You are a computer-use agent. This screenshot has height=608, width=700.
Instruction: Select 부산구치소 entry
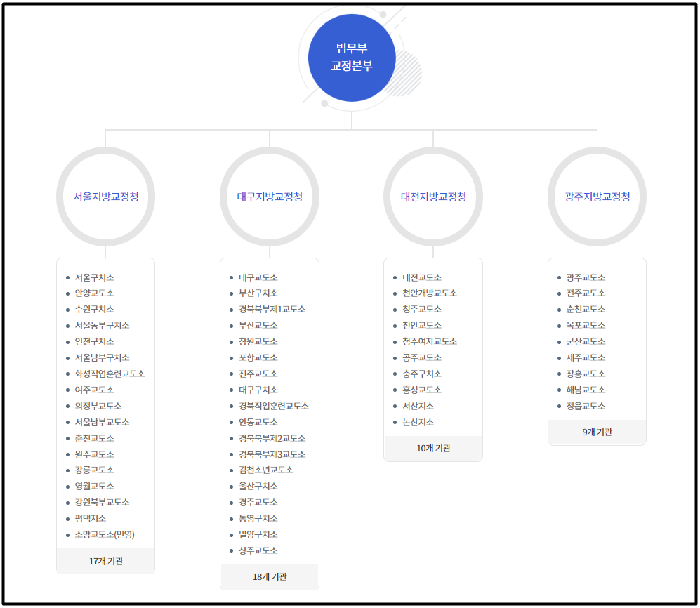click(x=258, y=293)
